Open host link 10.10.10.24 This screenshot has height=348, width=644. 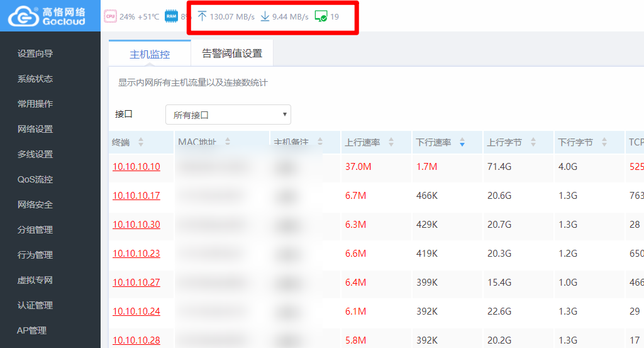[136, 312]
